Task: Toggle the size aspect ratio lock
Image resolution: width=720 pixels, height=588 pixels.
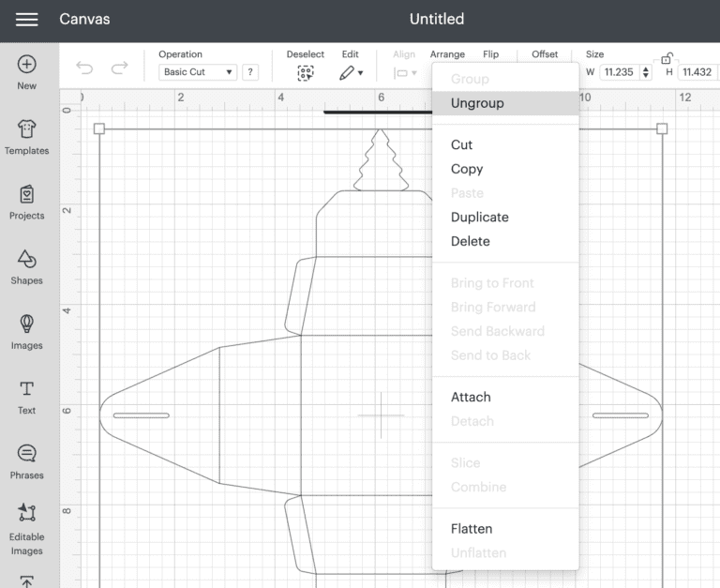Action: click(667, 58)
